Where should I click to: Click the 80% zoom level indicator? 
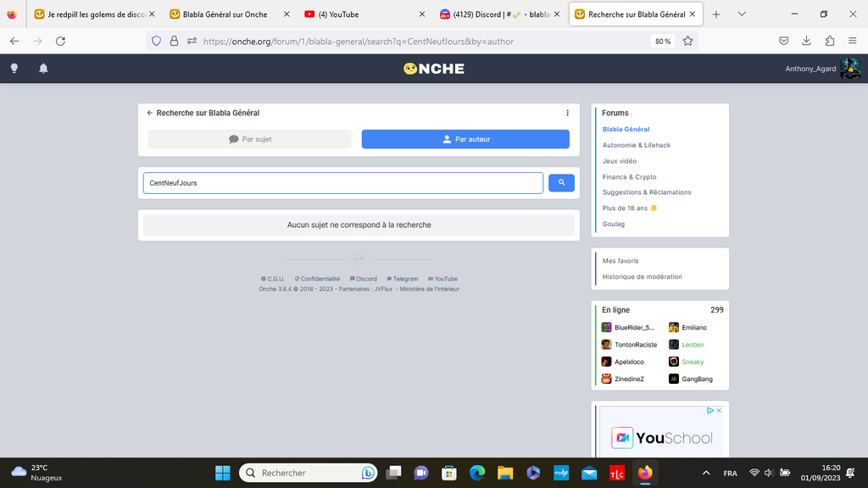(661, 41)
